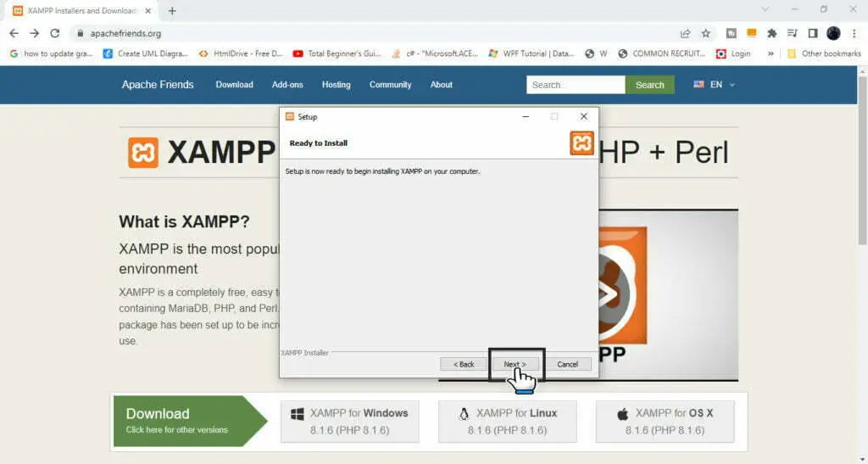868x464 pixels.
Task: Click the Linux penguin icon on download button
Action: pyautogui.click(x=464, y=414)
